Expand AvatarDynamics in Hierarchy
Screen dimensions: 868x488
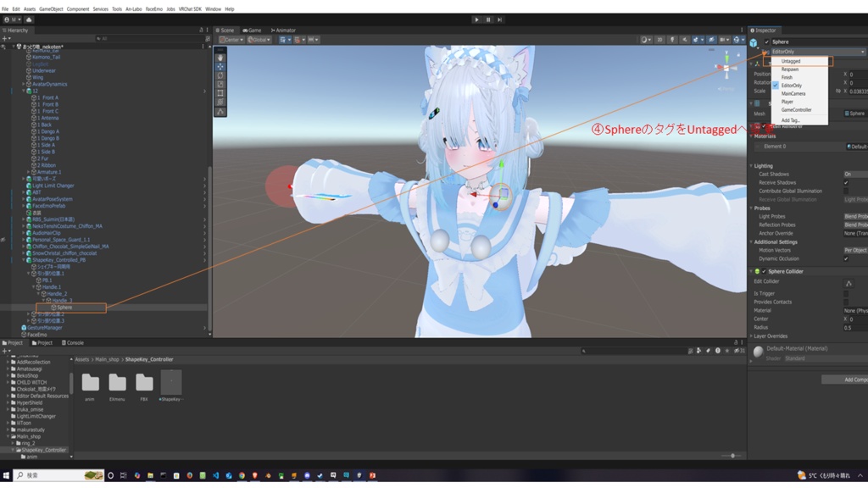coord(23,84)
